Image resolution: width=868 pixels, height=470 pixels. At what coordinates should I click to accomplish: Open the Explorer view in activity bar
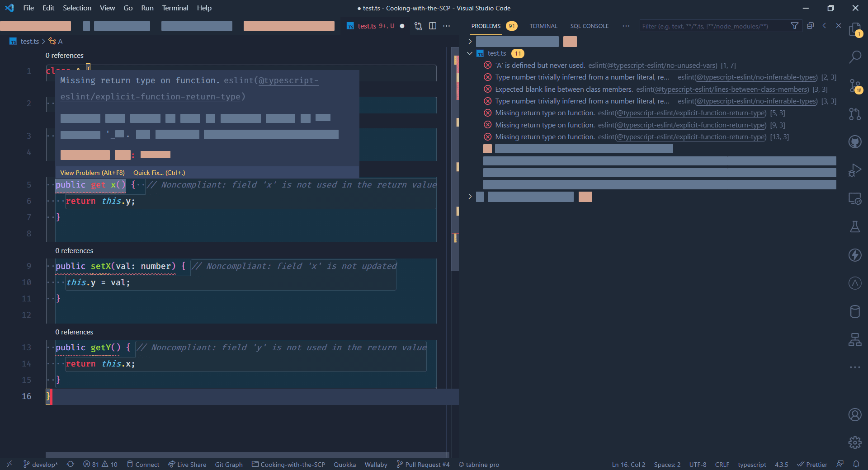tap(855, 29)
